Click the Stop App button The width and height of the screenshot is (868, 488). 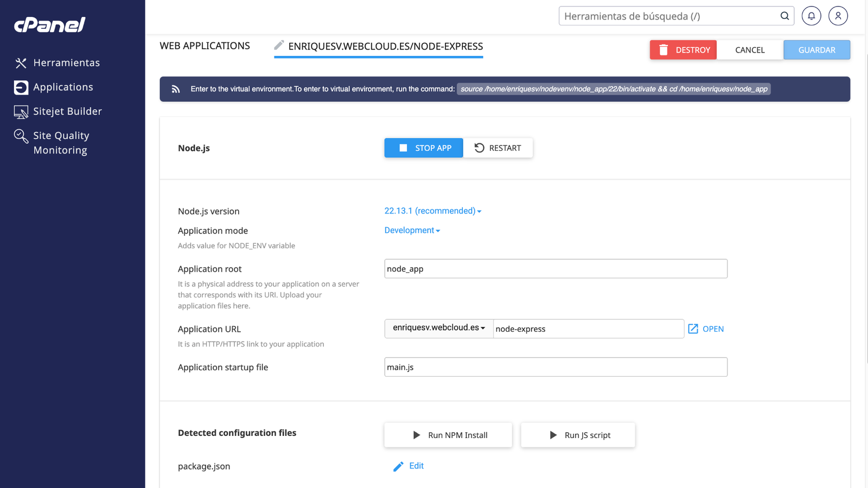click(424, 148)
